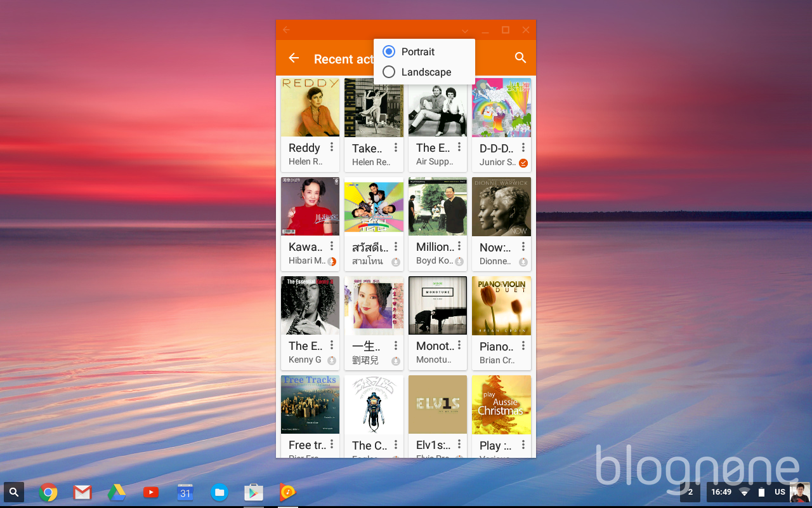This screenshot has width=812, height=508.
Task: Click download status badge on Kawa.. album
Action: (x=332, y=262)
